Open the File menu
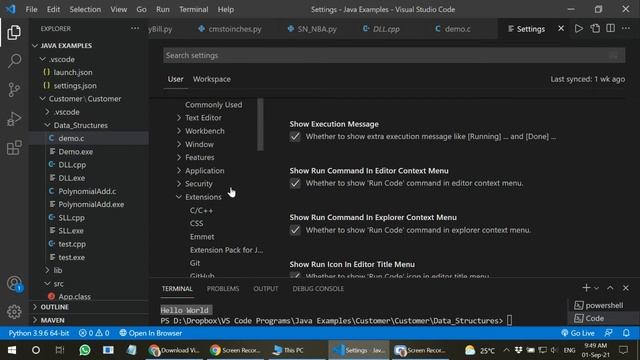This screenshot has height=360, width=640. pos(31,9)
